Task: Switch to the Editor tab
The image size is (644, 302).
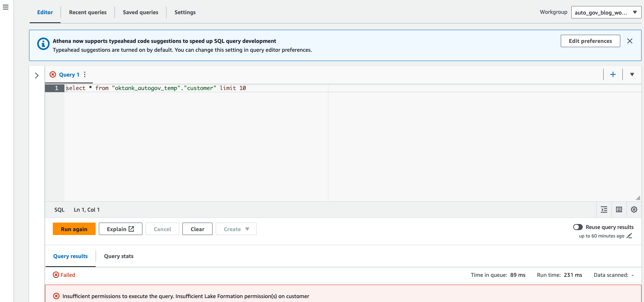Action: click(45, 12)
